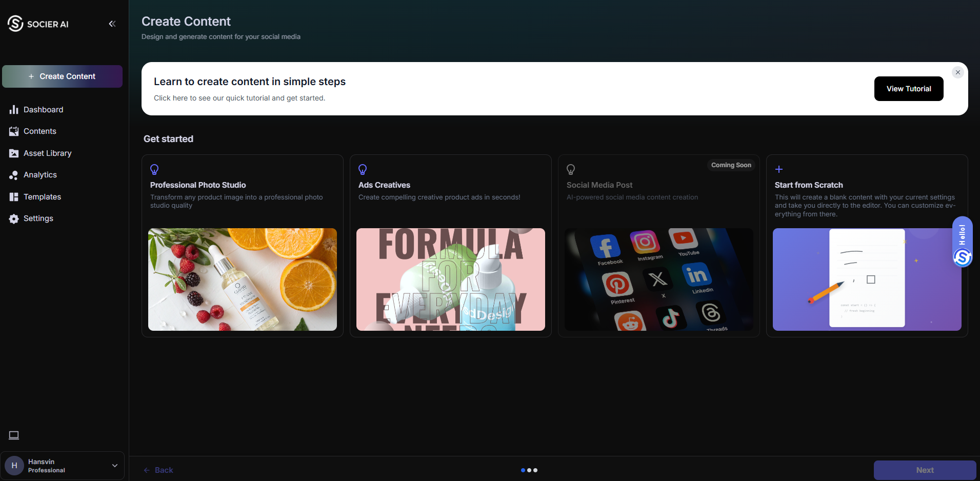Click the Next button
Viewport: 980px width, 481px height.
[925, 470]
